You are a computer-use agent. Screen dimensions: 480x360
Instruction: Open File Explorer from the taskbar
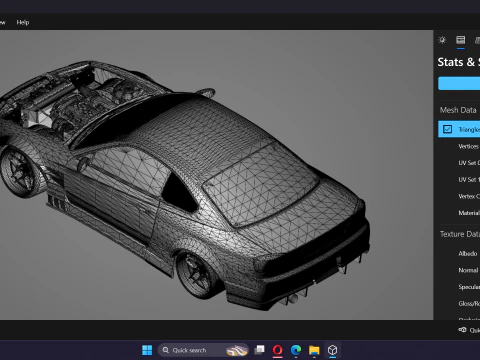314,350
